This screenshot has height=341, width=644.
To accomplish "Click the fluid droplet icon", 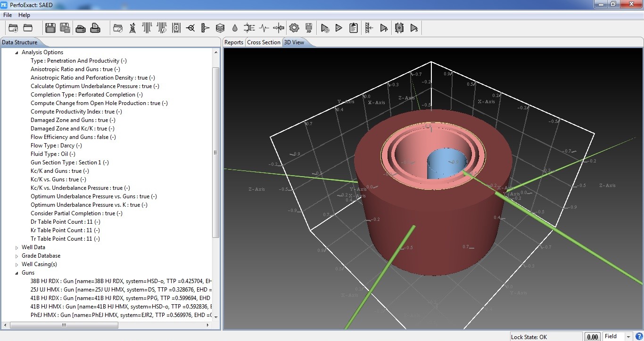I will pos(235,28).
